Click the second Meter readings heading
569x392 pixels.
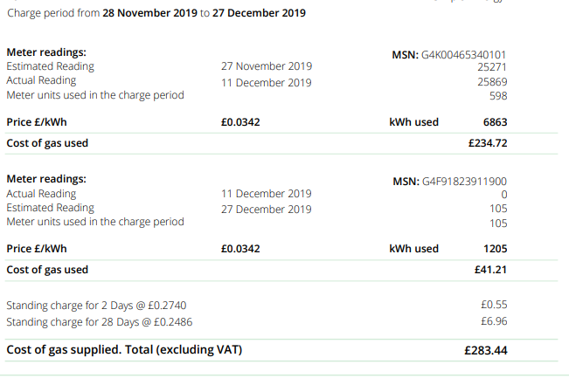tap(46, 179)
